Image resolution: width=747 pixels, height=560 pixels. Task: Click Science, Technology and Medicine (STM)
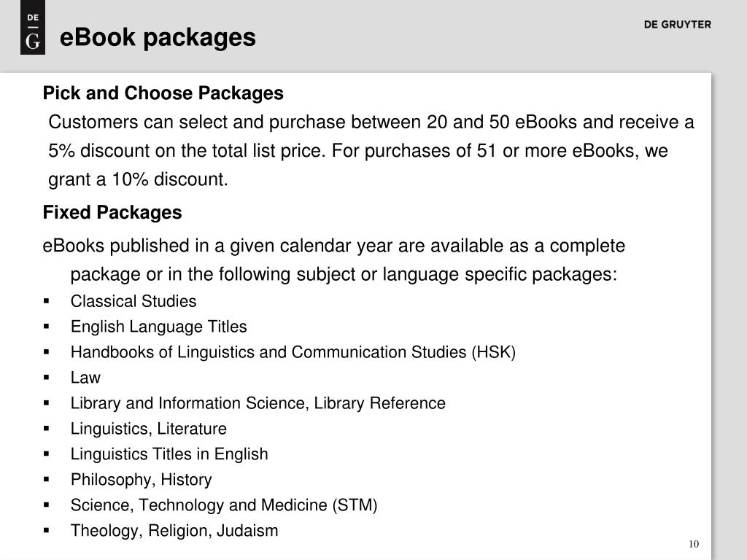pos(224,505)
